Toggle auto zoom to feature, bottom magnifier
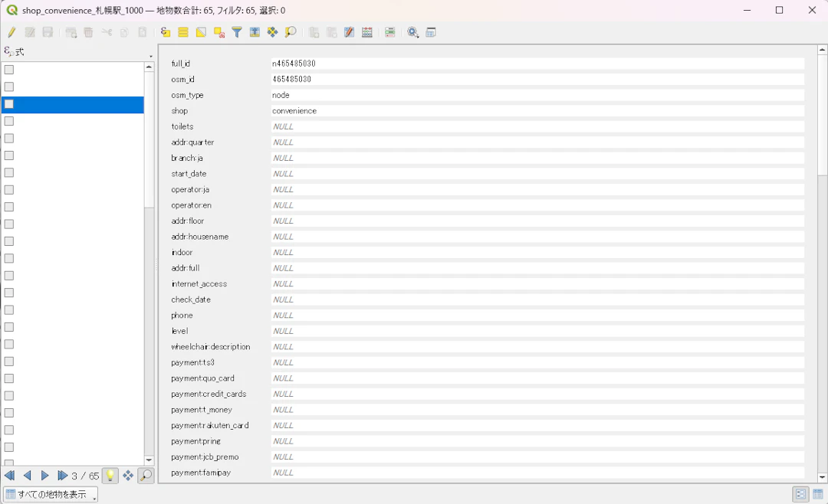This screenshot has width=828, height=504. coord(146,476)
